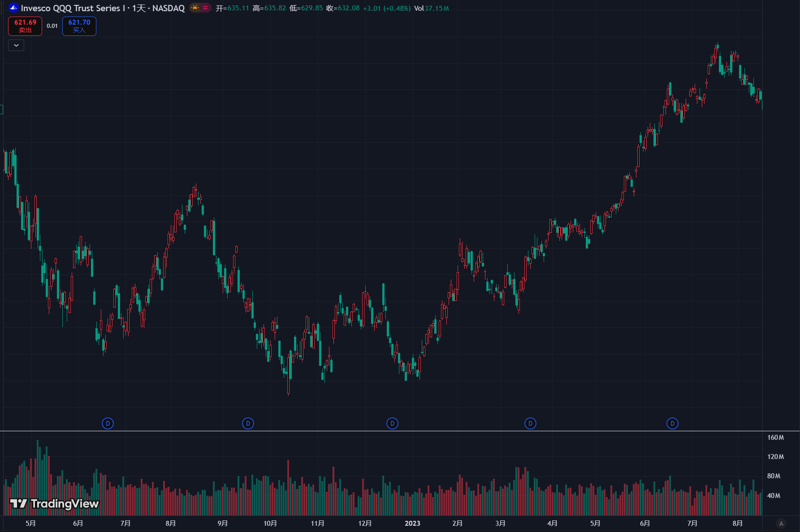Click the blue 621.70 buy button
Screen dimensions: 800x532
pyautogui.click(x=79, y=26)
